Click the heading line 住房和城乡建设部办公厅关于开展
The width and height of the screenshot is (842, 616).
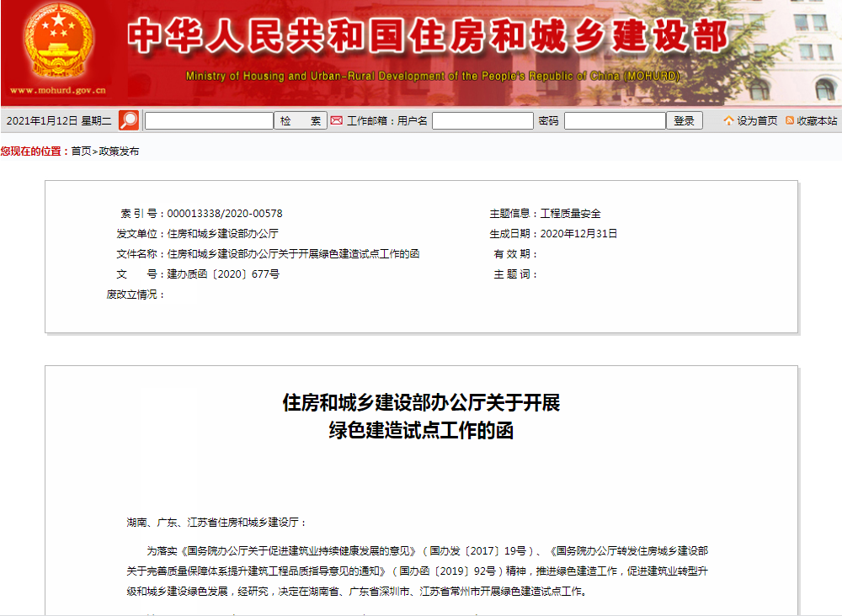coord(422,402)
